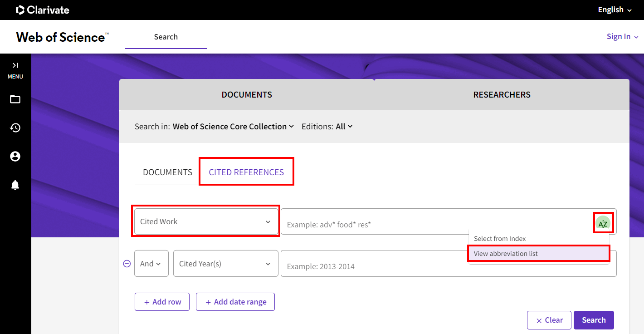Screen dimensions: 644x334
Task: Click the Web of Science logo
Action: tap(63, 37)
